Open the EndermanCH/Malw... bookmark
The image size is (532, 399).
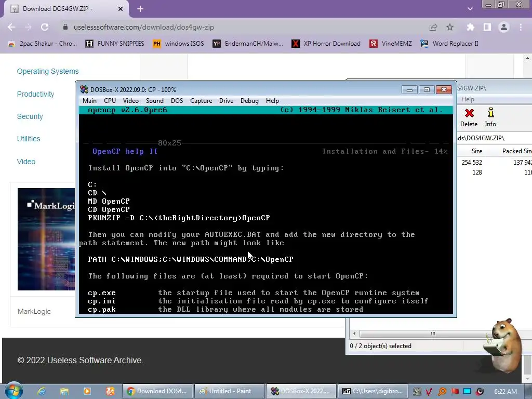point(248,44)
